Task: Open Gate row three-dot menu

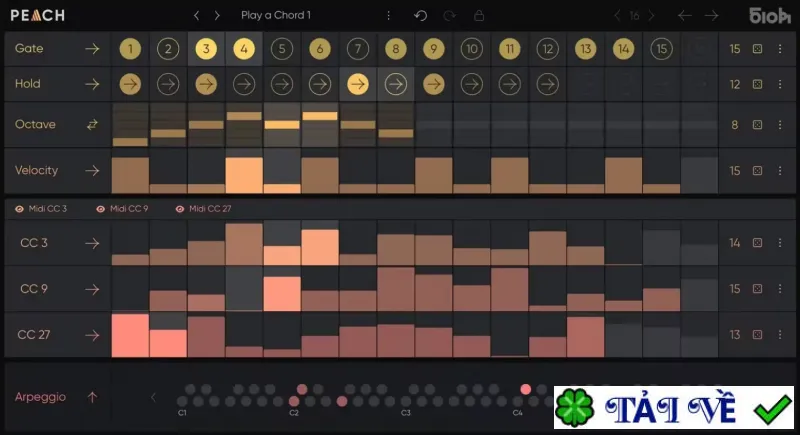Action: (780, 48)
